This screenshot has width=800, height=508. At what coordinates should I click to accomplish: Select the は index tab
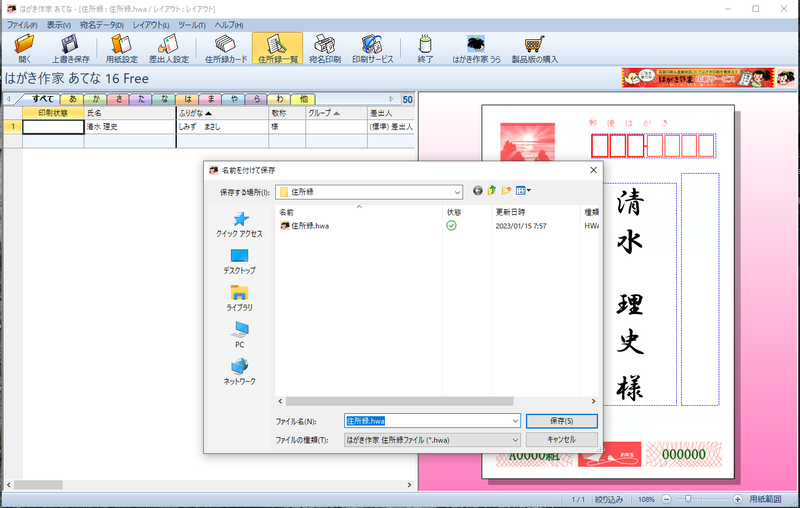click(188, 99)
